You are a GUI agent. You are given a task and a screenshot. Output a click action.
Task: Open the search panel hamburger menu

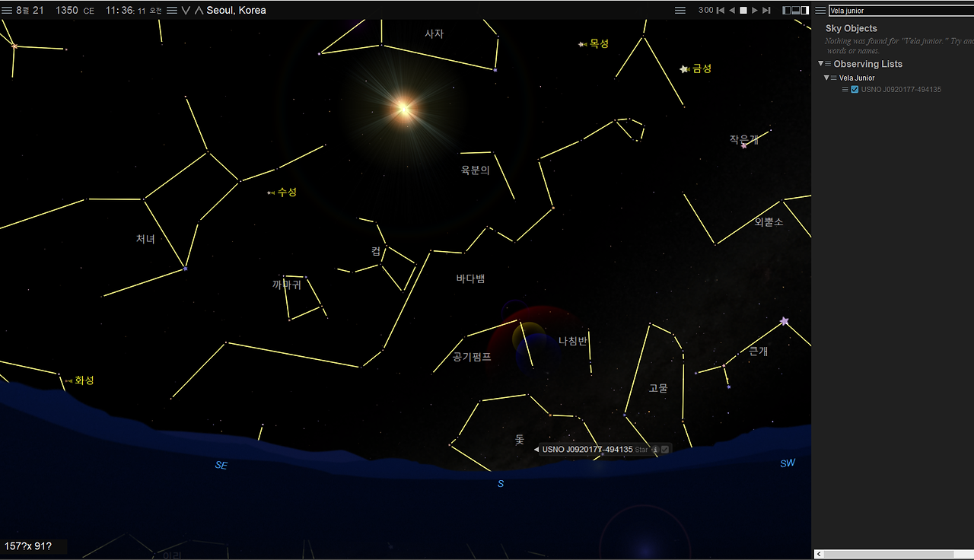[820, 11]
